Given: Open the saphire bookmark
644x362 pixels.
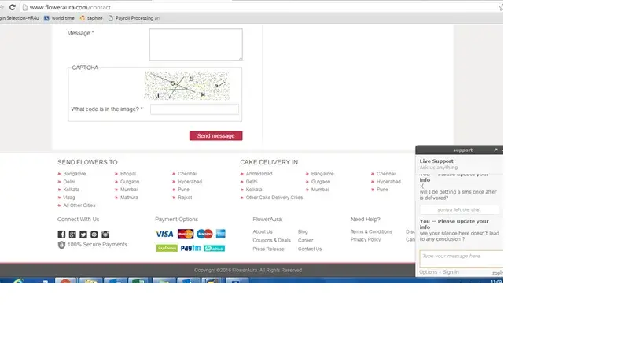Looking at the screenshot, I should 91,18.
